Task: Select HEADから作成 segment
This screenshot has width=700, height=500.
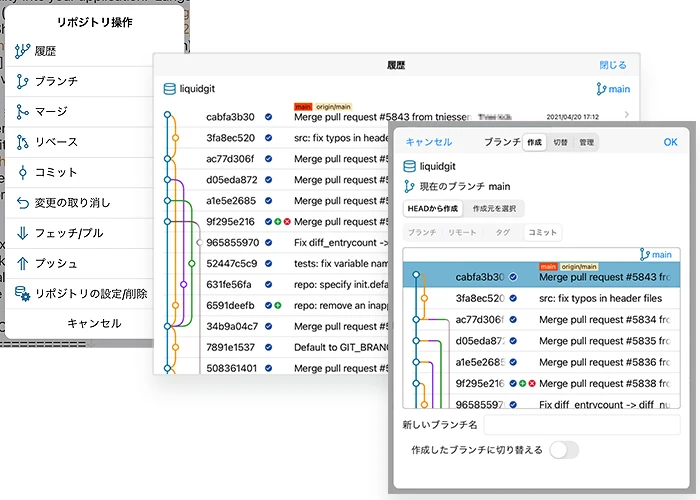Action: [433, 208]
